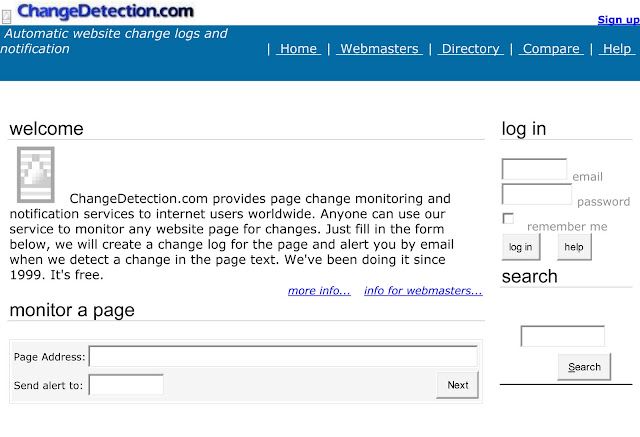Open info for webmasters link

(x=423, y=291)
